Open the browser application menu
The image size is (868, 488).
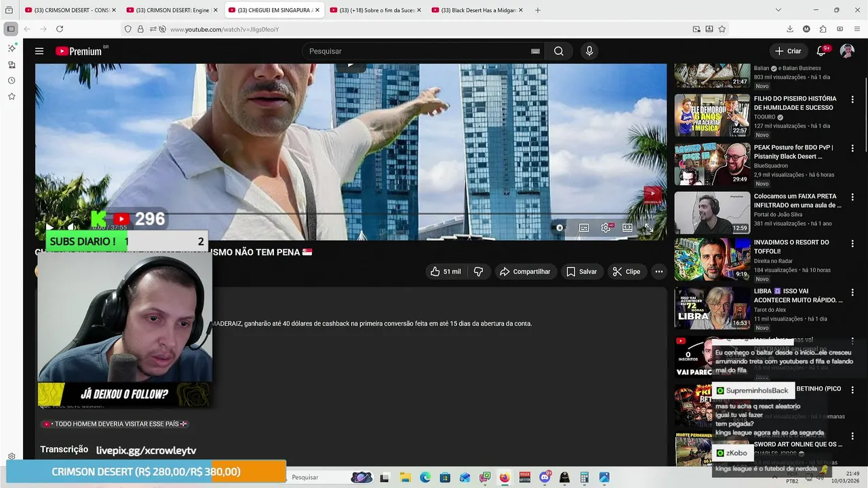856,29
